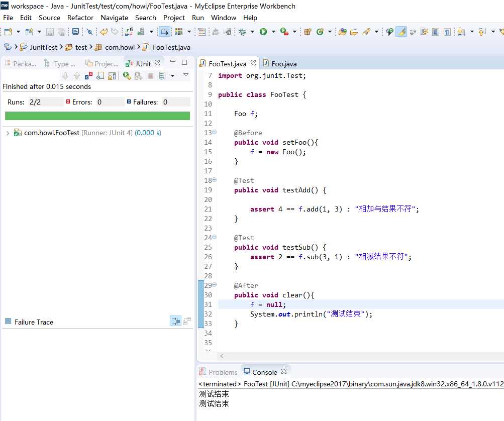Open the Run dropdown arrow
Image resolution: width=504 pixels, height=421 pixels.
point(273,32)
